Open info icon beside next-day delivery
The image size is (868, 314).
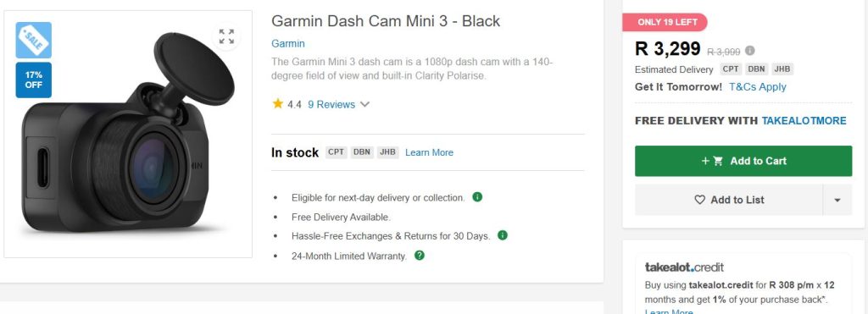[477, 197]
